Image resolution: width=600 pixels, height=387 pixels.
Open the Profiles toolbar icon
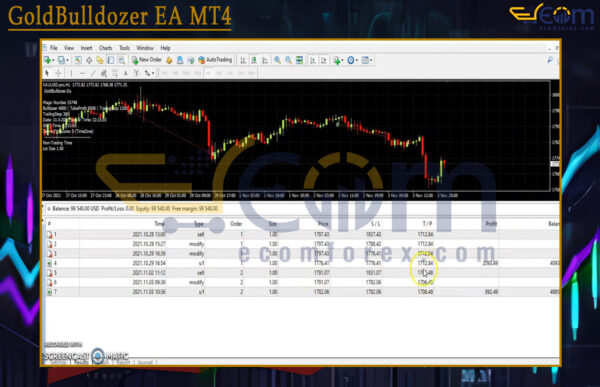click(61, 60)
